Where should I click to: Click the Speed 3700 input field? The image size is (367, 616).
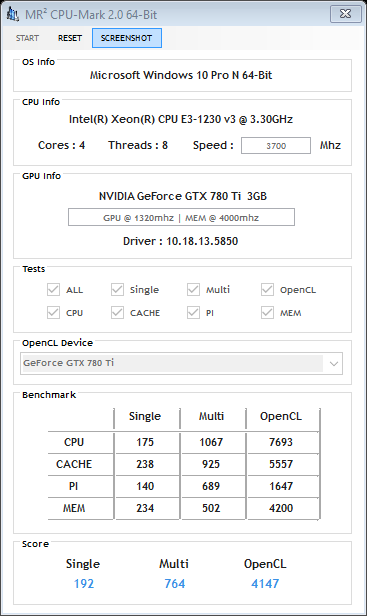276,146
